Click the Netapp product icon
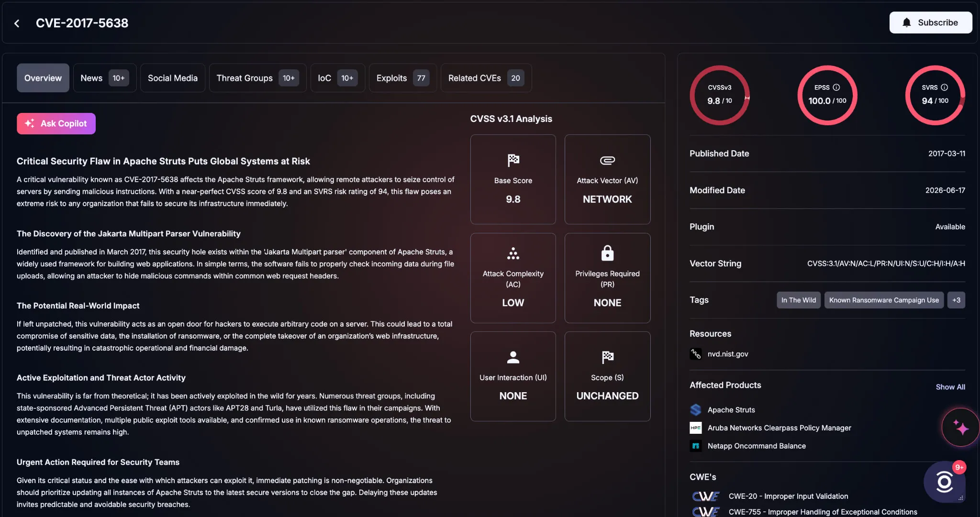This screenshot has height=517, width=980. pos(696,446)
